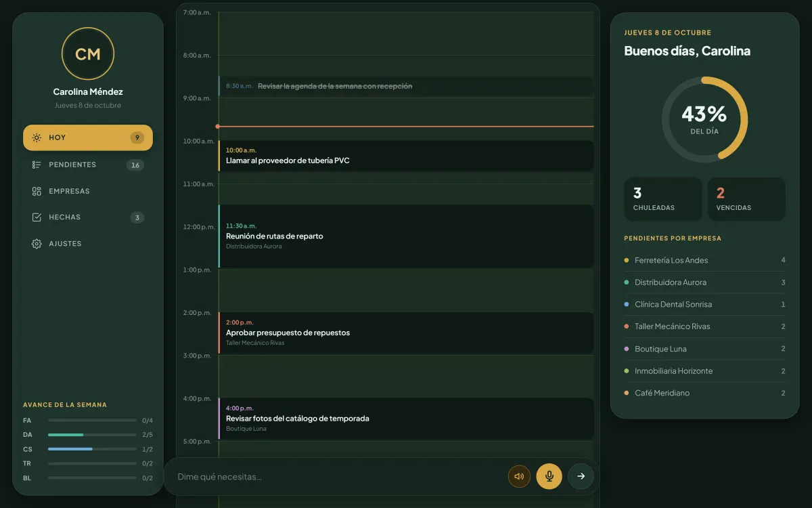Click the Hechas checkmark icon
Screen dimensions: 812x508
tap(37, 217)
